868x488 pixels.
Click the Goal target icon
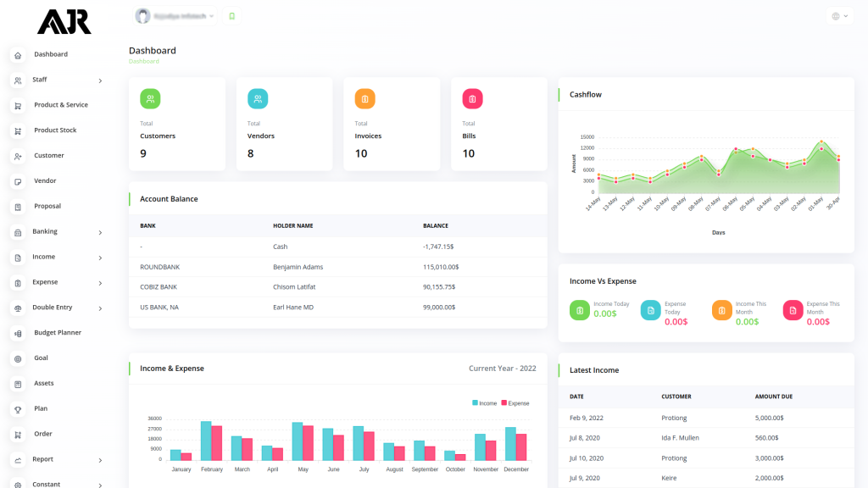point(18,359)
